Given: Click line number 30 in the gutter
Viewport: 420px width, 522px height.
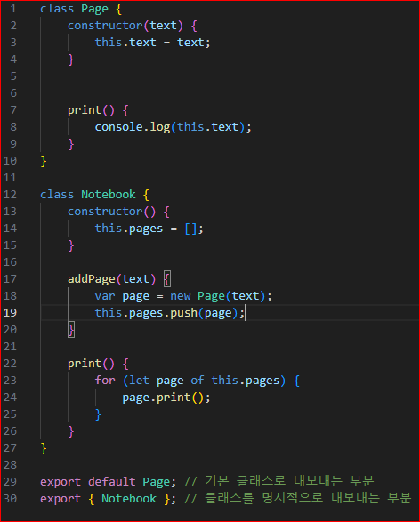Looking at the screenshot, I should [x=10, y=499].
